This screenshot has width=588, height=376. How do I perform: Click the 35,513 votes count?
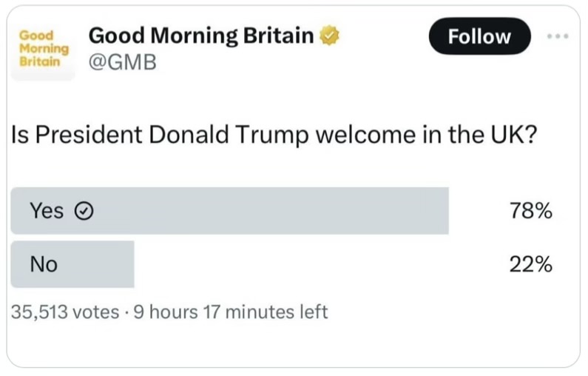pos(65,312)
